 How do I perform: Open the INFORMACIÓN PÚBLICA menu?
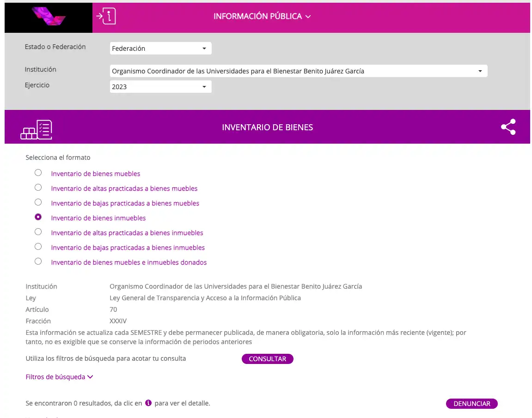[x=262, y=17]
